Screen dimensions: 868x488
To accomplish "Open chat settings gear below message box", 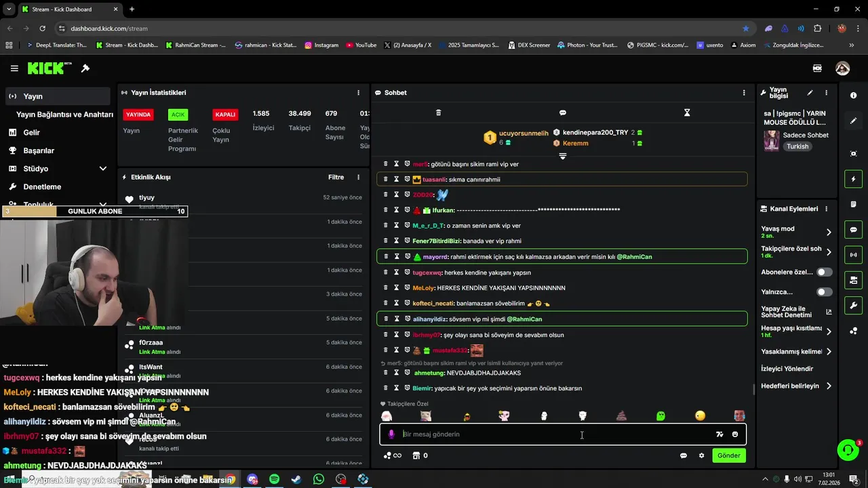I will (701, 455).
